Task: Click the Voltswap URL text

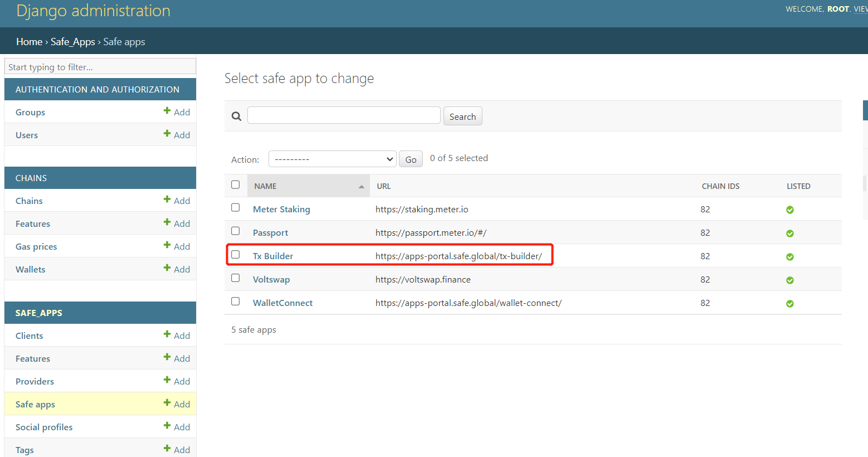Action: click(423, 279)
